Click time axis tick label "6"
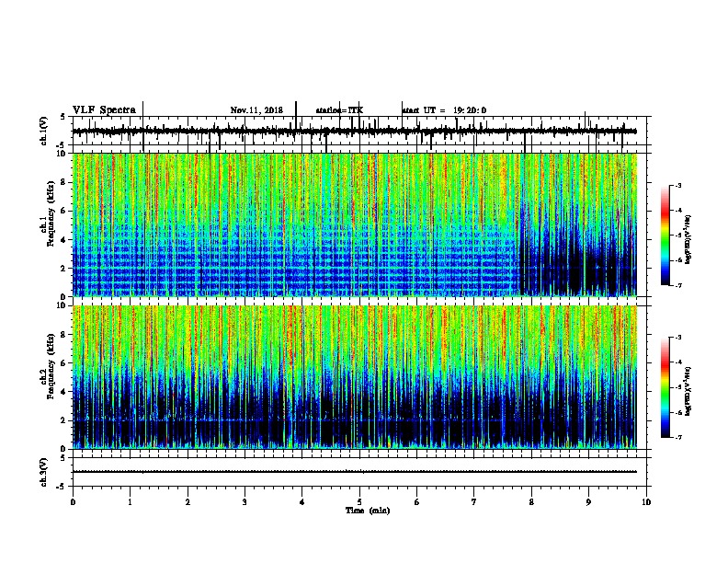The height and width of the screenshot is (563, 728). pyautogui.click(x=416, y=502)
